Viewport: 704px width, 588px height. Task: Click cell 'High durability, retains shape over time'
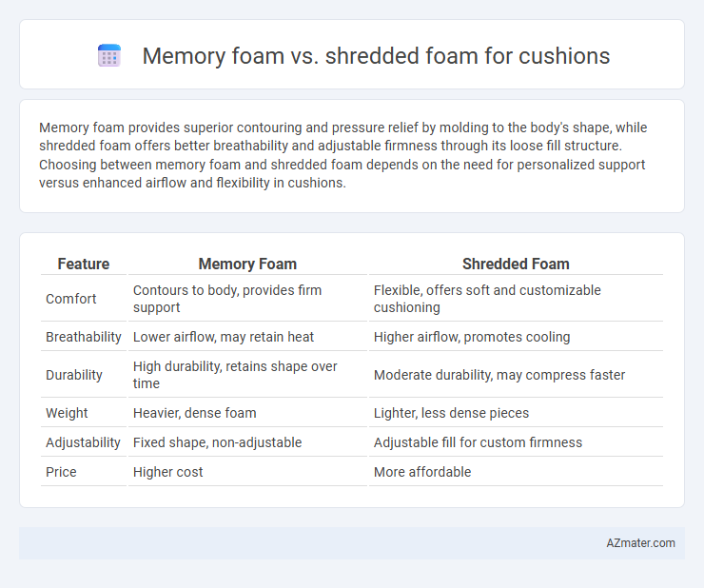tap(247, 375)
